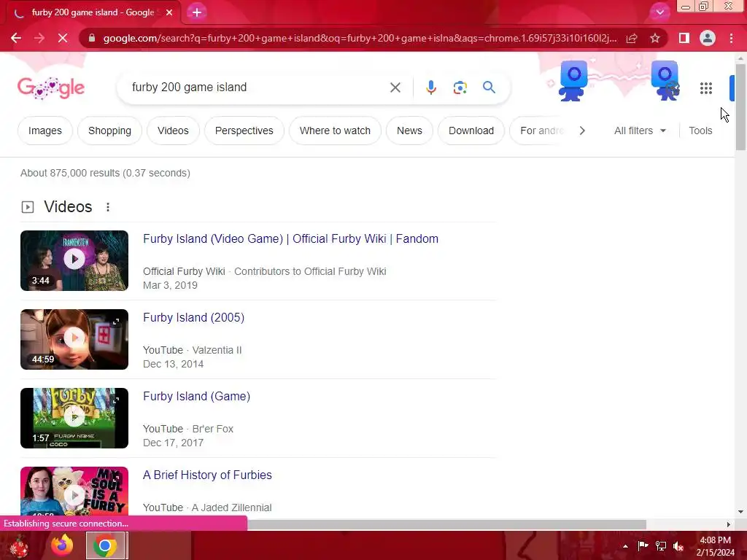Launch Firefox from the taskbar
747x560 pixels.
[63, 545]
